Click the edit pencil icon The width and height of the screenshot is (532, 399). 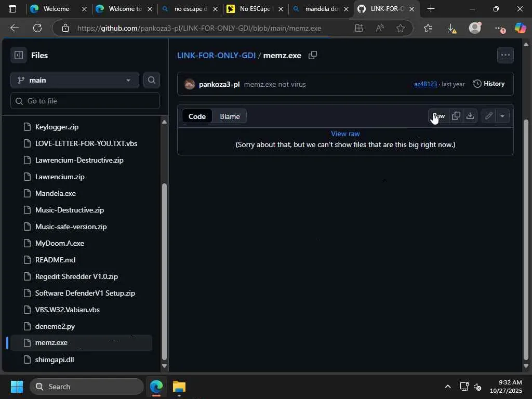(488, 116)
